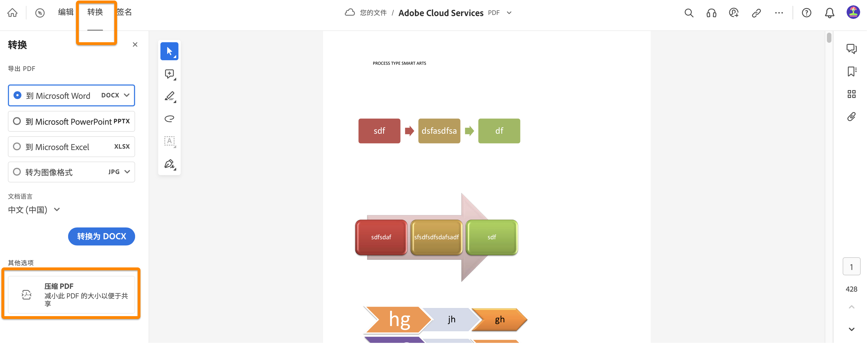Screen dimensions: 868x344
Task: Show page thumbnails view
Action: [851, 94]
